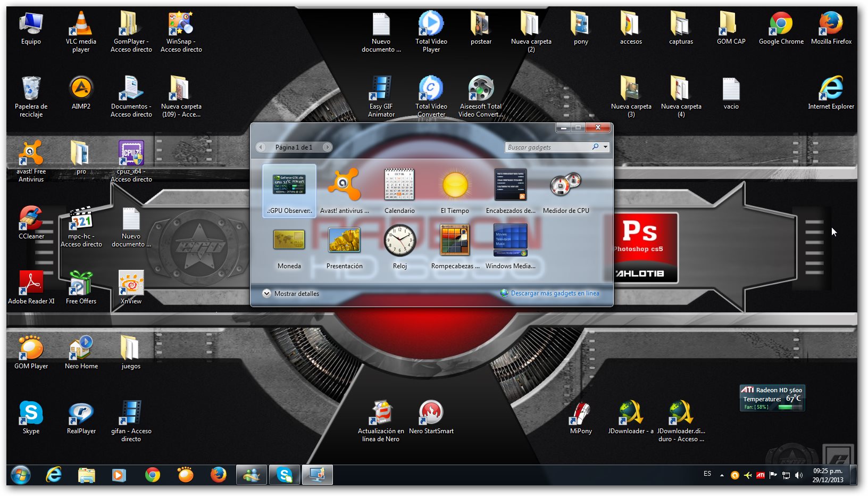Select the vacio document icon
The height and width of the screenshot is (496, 868).
tap(731, 93)
